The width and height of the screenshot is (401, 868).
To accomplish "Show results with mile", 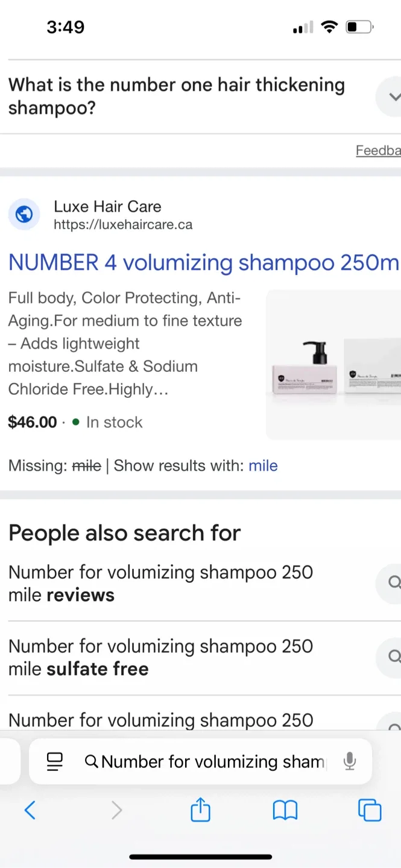I will pos(263,465).
